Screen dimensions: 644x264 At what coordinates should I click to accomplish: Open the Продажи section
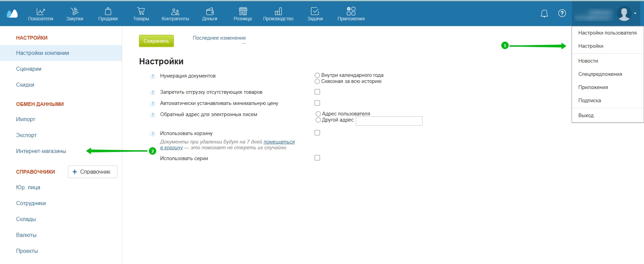click(x=108, y=14)
